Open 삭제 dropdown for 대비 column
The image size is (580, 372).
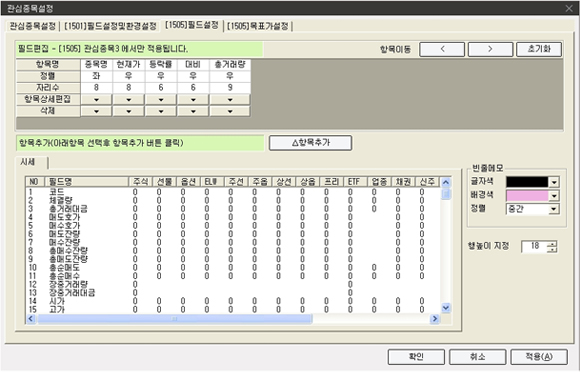coord(193,111)
